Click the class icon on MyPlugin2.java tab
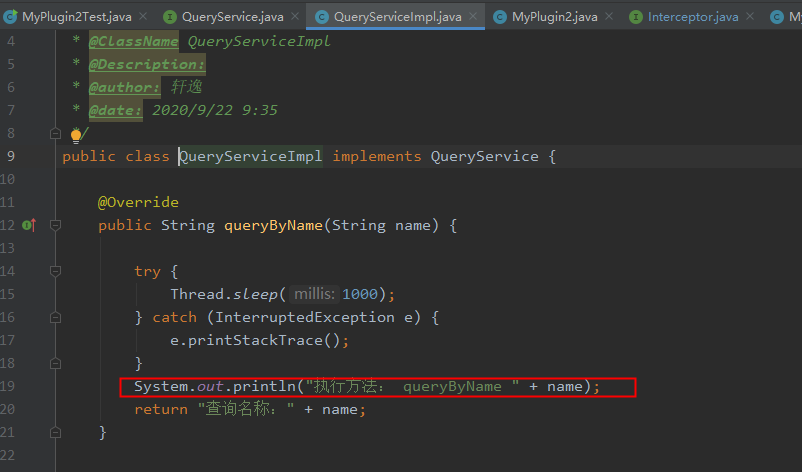The width and height of the screenshot is (802, 472). [500, 17]
